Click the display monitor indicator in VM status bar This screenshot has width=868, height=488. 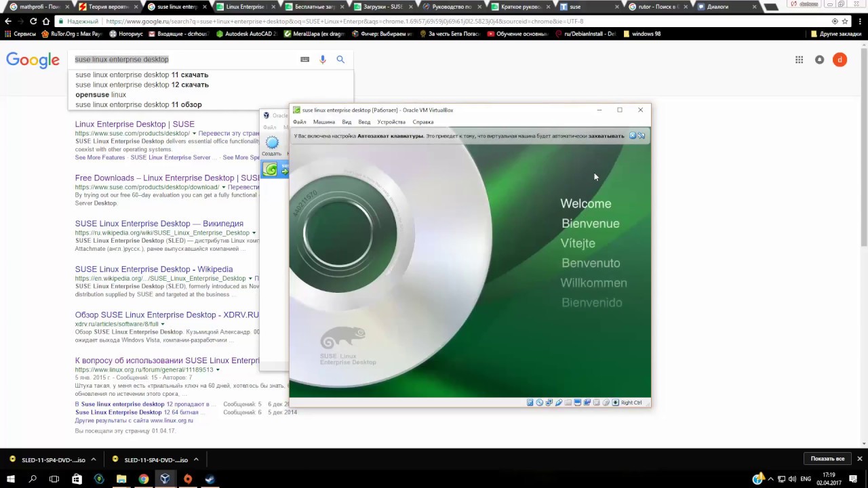point(578,403)
